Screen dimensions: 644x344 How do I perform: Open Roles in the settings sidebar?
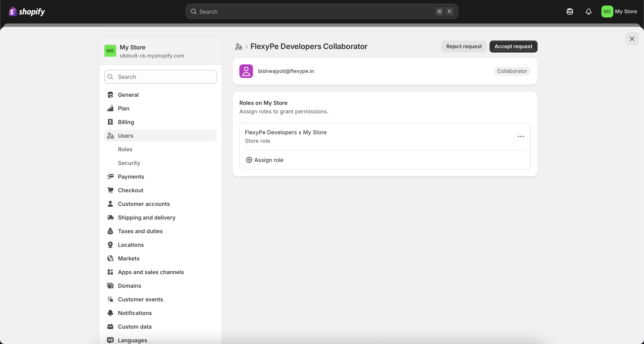(x=125, y=149)
